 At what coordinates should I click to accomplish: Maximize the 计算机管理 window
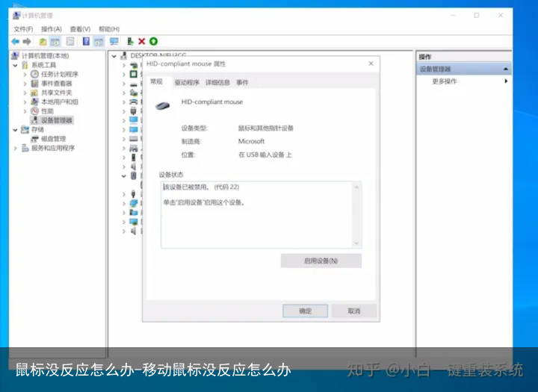476,16
